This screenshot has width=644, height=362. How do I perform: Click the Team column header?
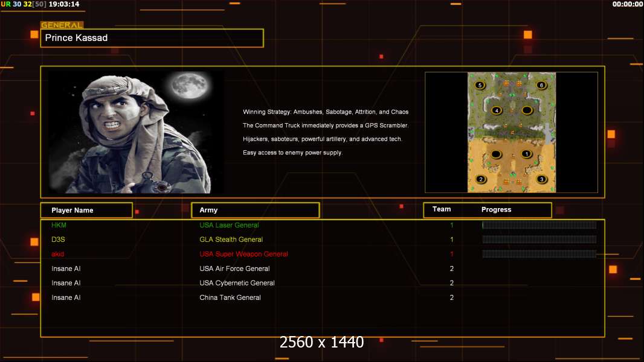[442, 209]
